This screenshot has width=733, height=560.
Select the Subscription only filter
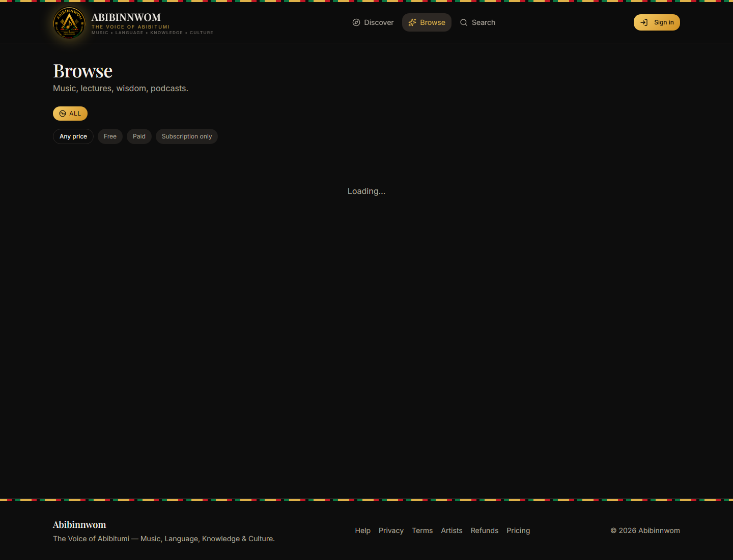pos(187,136)
